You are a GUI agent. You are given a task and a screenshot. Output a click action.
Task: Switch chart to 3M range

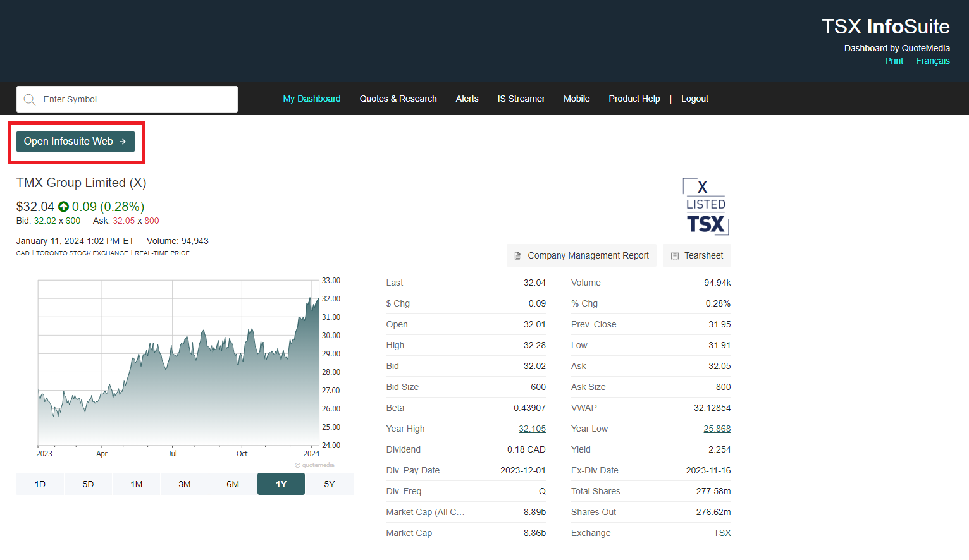click(x=185, y=484)
